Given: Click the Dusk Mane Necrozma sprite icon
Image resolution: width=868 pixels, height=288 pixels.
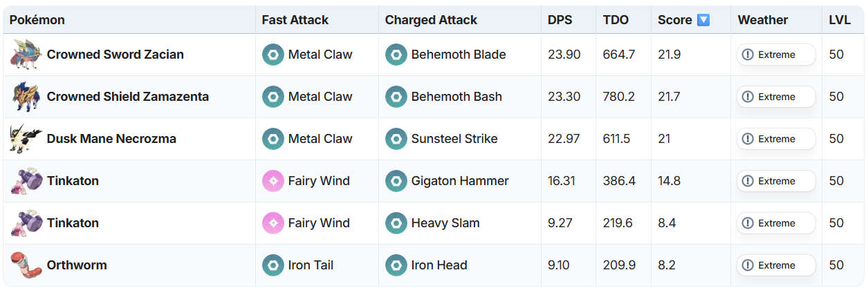Looking at the screenshot, I should point(26,139).
